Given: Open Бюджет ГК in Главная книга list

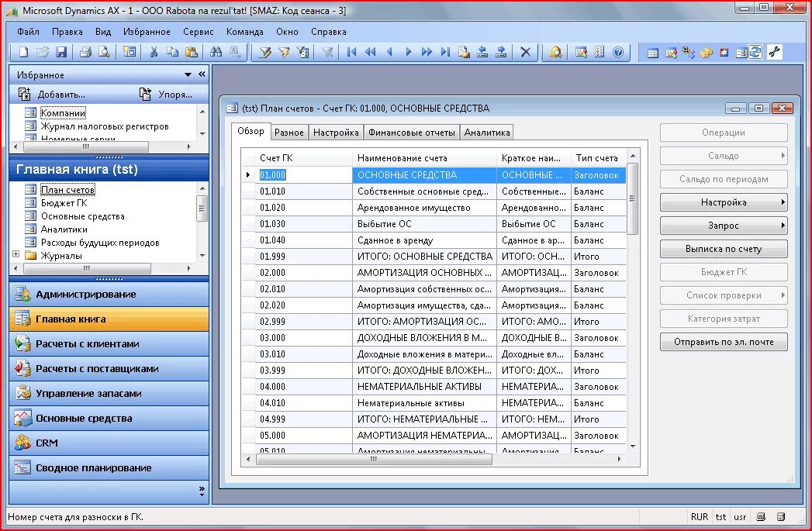Looking at the screenshot, I should (64, 203).
